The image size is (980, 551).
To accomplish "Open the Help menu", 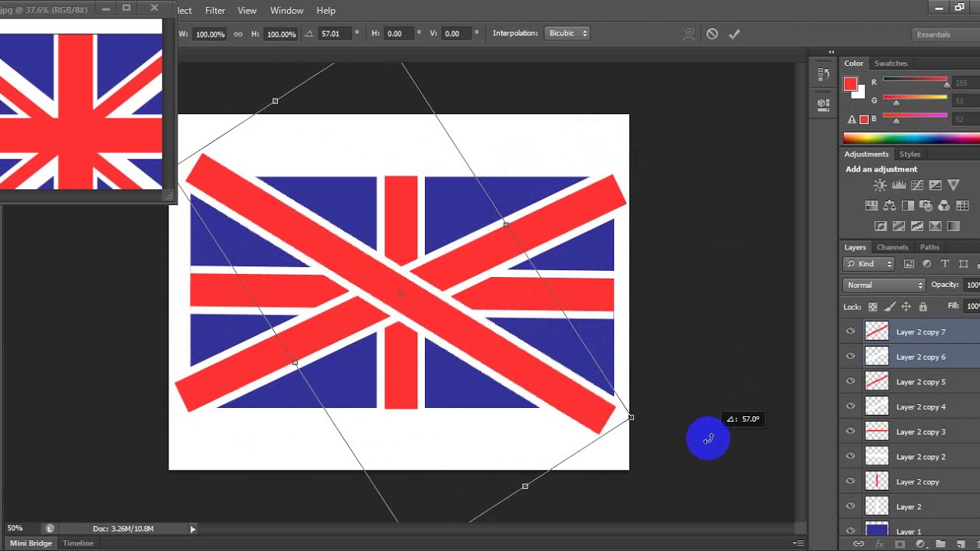I will (x=326, y=11).
